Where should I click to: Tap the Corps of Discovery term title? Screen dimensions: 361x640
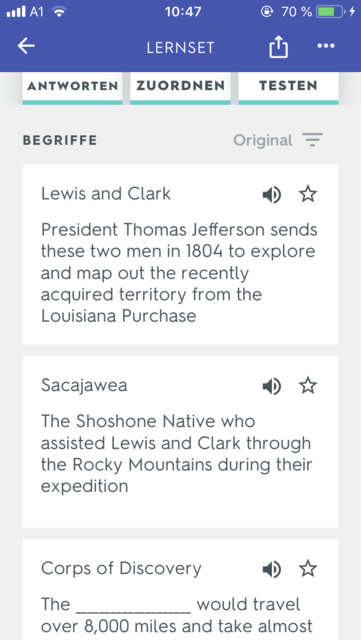point(121,569)
